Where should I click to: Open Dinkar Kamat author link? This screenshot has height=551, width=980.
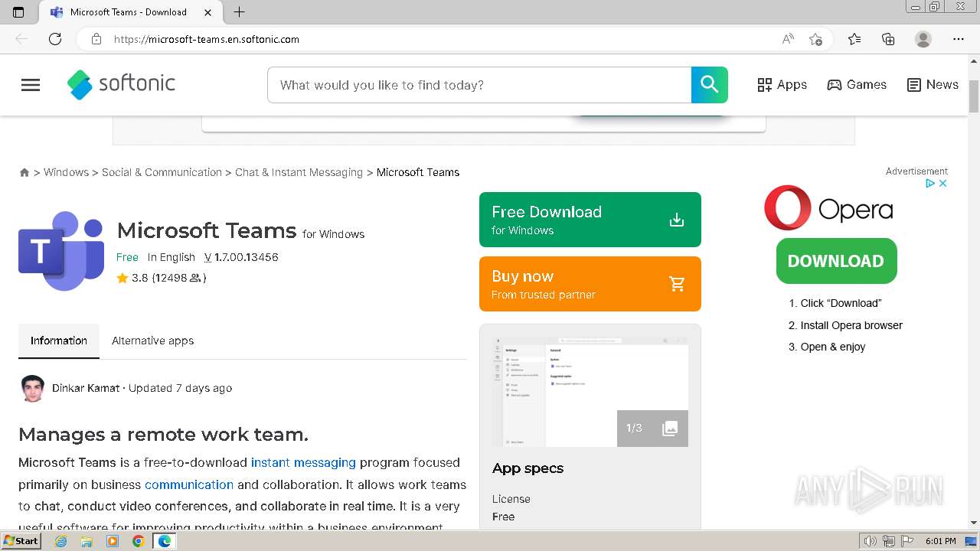point(86,388)
